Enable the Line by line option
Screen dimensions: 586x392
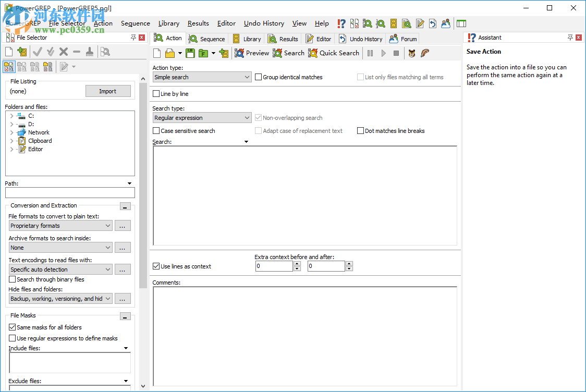tap(155, 93)
